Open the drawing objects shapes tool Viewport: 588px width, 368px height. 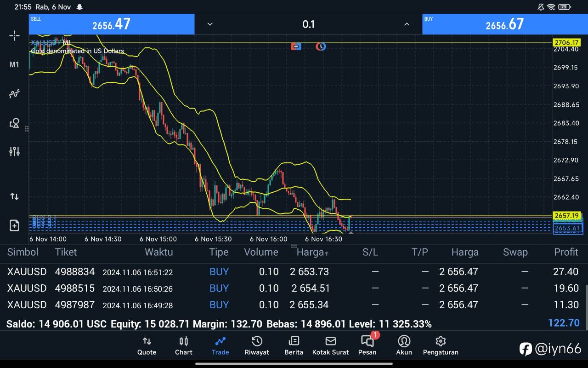tap(14, 123)
